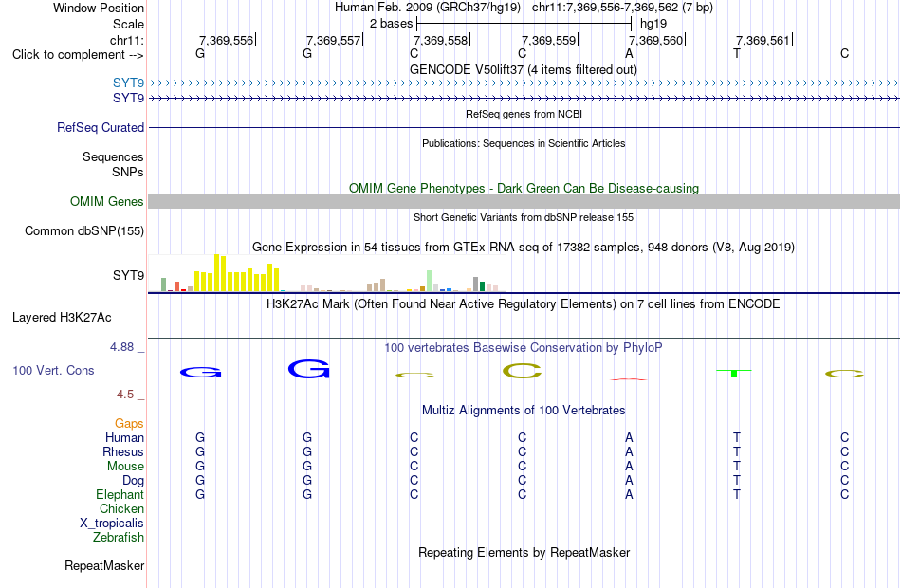Click the 4.88 PhyloP scale value
The image size is (901, 588).
coord(121,347)
